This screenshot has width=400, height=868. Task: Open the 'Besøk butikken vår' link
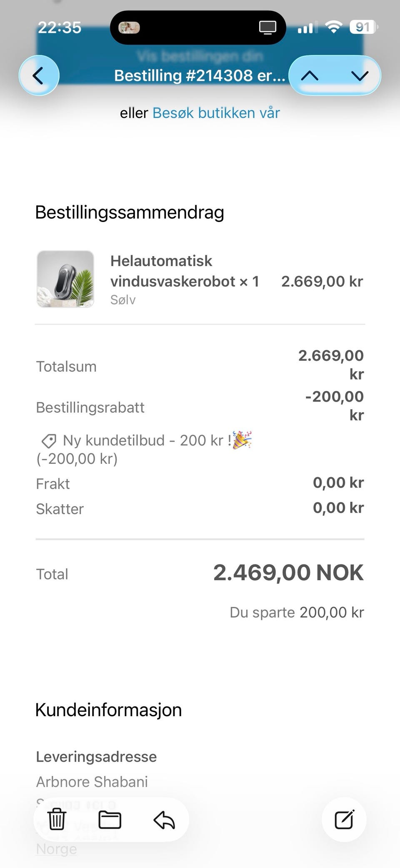pos(216,113)
